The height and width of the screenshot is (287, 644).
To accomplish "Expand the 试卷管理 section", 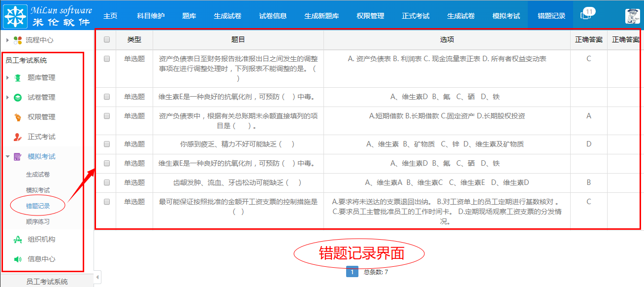I will pyautogui.click(x=7, y=97).
